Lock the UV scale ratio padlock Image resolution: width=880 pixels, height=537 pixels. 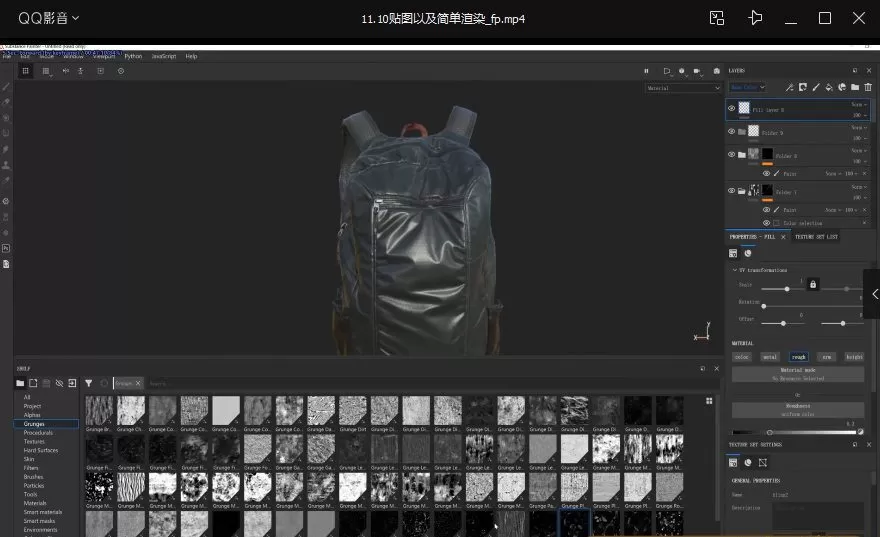813,285
